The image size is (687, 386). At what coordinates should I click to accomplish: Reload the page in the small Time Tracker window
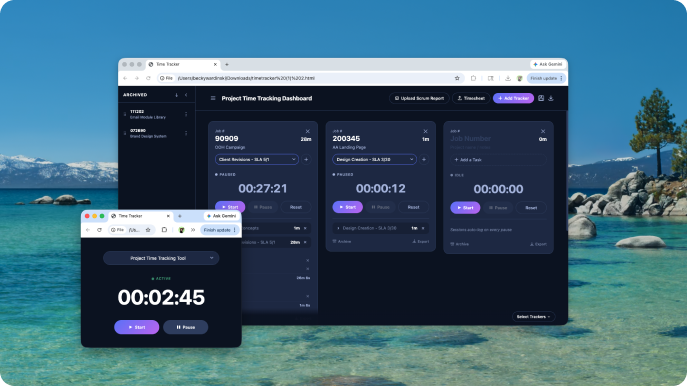click(x=99, y=230)
